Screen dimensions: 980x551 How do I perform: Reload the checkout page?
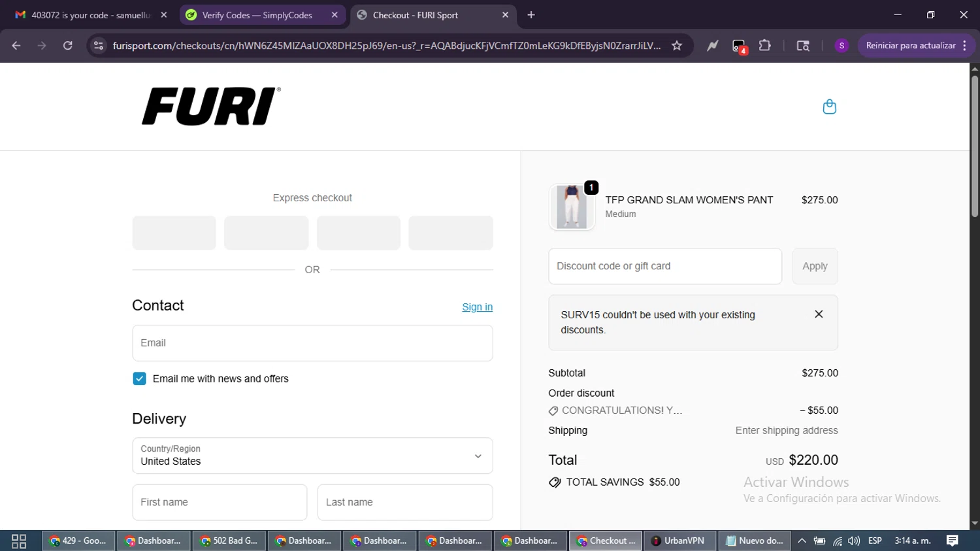tap(67, 46)
